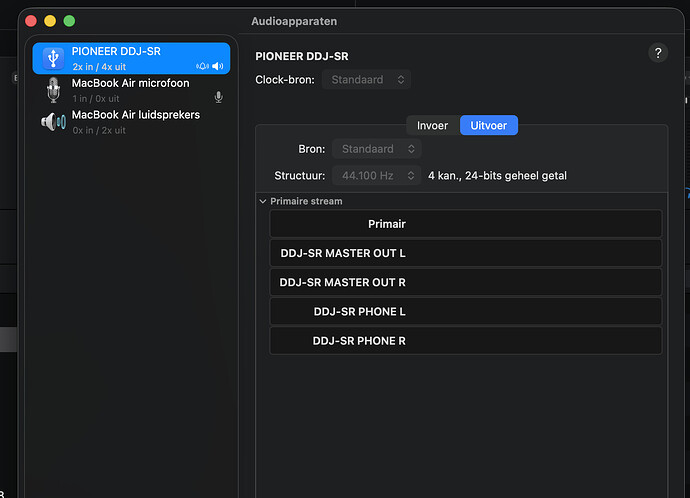Click the speaker icon for MacBook Air luidsprekers
This screenshot has width=690, height=498.
[x=53, y=122]
